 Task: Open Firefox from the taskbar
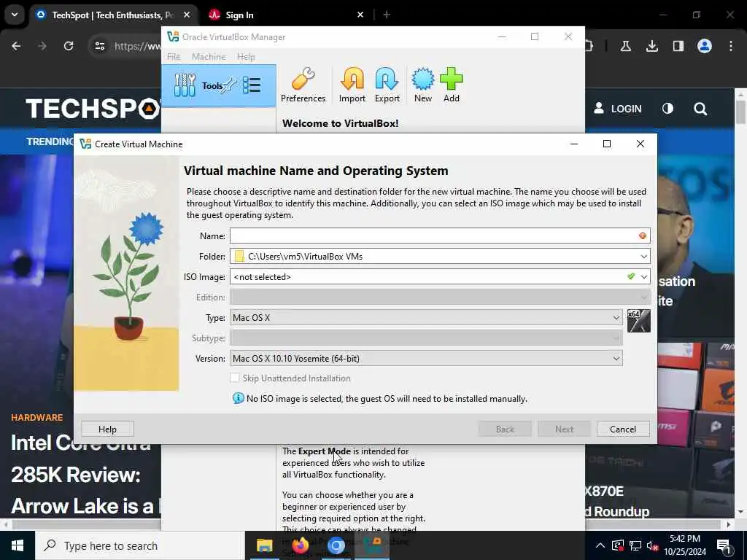pos(300,545)
